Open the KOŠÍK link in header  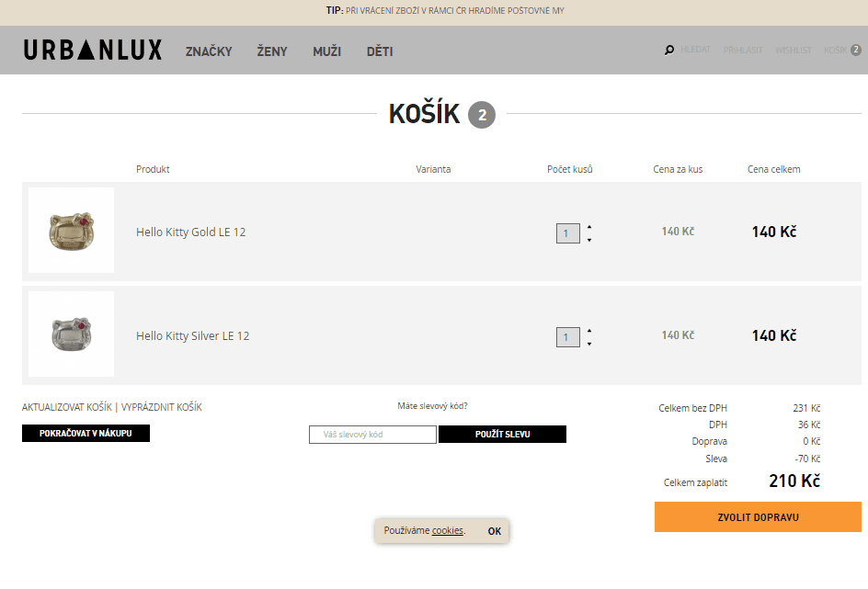pyautogui.click(x=835, y=51)
